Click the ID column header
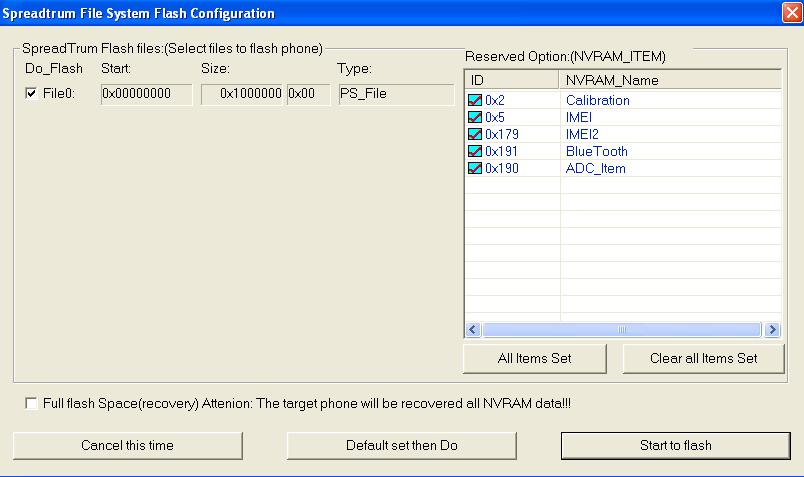 [512, 80]
